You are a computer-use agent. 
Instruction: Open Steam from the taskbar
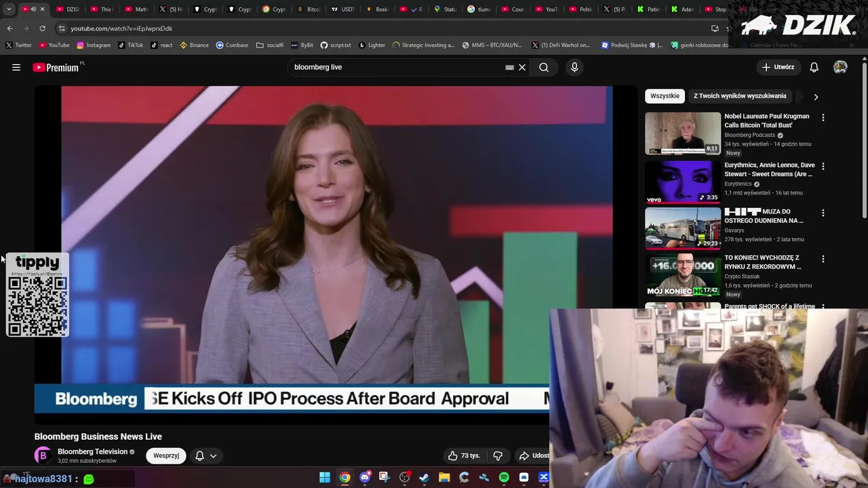click(425, 478)
